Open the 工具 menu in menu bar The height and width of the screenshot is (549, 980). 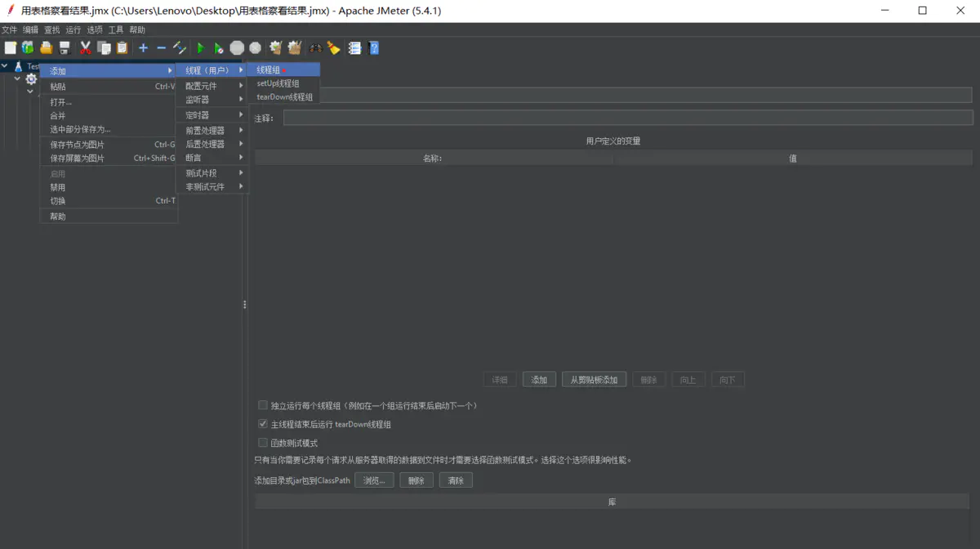(x=116, y=30)
